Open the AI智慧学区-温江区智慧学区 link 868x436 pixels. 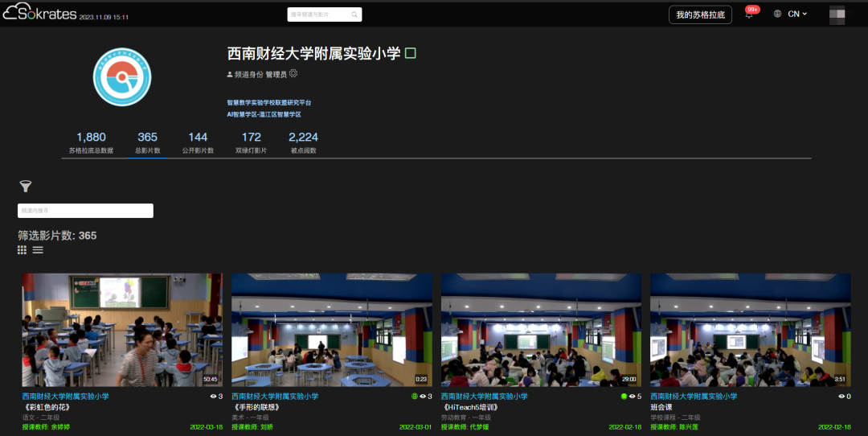point(264,115)
